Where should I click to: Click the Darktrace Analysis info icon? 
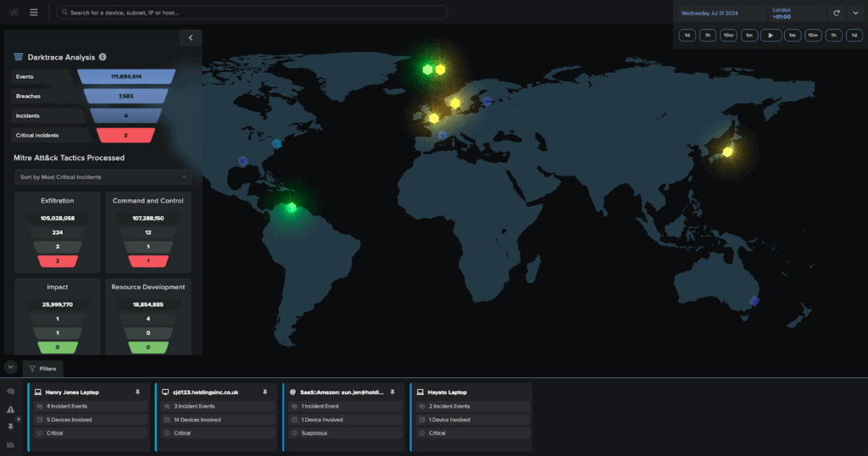pyautogui.click(x=103, y=57)
